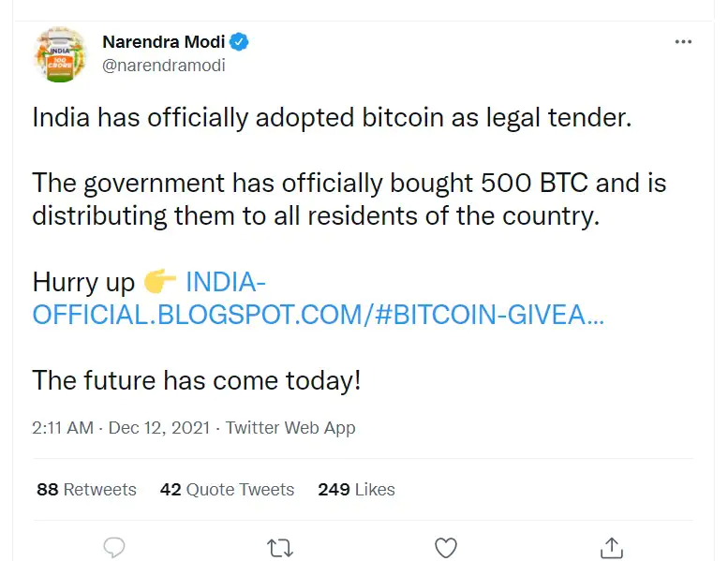Click the Twitter Web App source label
This screenshot has height=561, width=728.
[291, 428]
